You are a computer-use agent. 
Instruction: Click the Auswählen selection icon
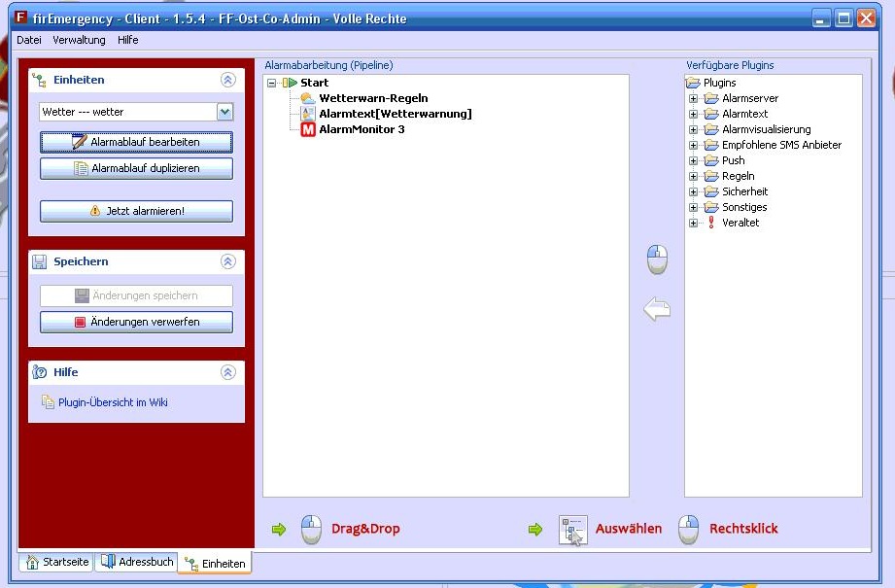click(x=573, y=530)
